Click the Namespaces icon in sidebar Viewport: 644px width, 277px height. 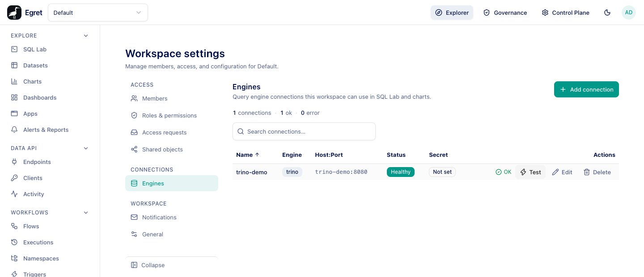tap(14, 258)
